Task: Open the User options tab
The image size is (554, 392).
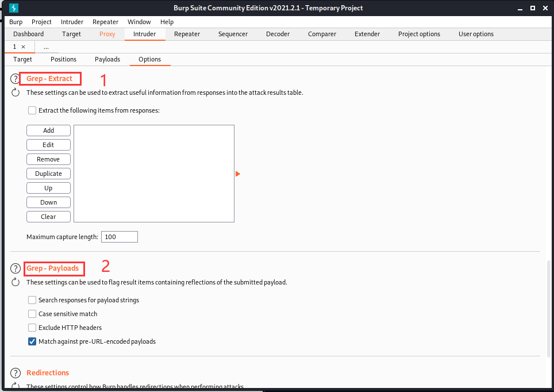Action: coord(476,34)
